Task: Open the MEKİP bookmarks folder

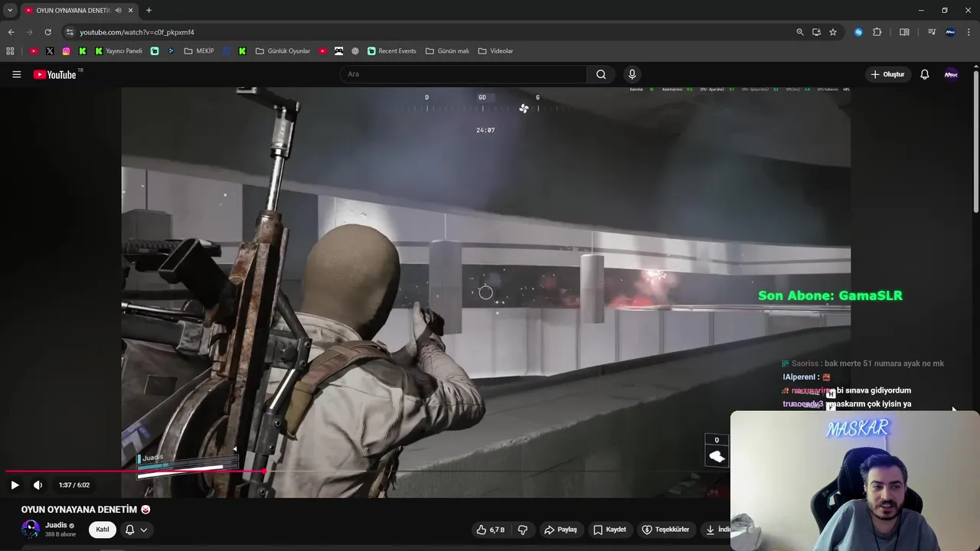Action: [199, 51]
